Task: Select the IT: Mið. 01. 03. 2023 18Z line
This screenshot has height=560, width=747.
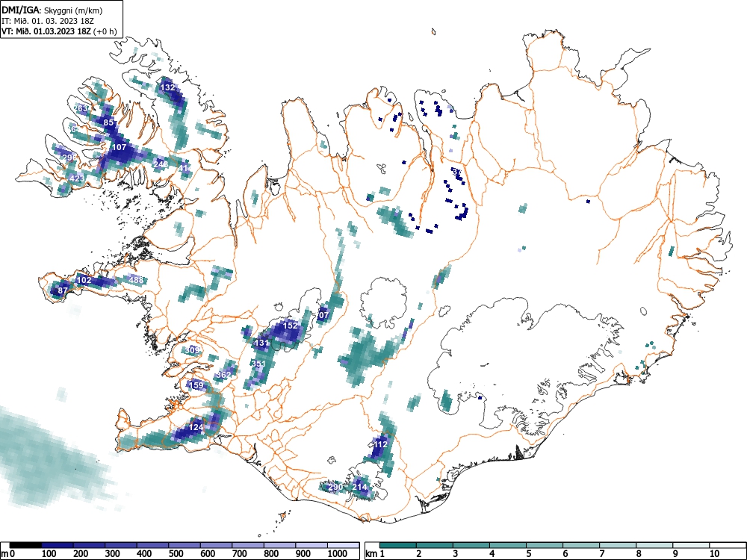Action: (48, 21)
